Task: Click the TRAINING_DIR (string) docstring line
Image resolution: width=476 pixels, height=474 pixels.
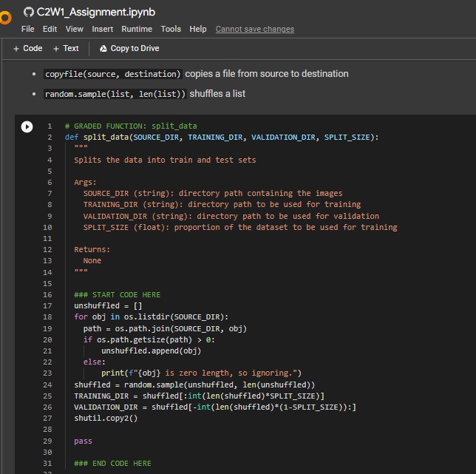Action: click(x=222, y=204)
